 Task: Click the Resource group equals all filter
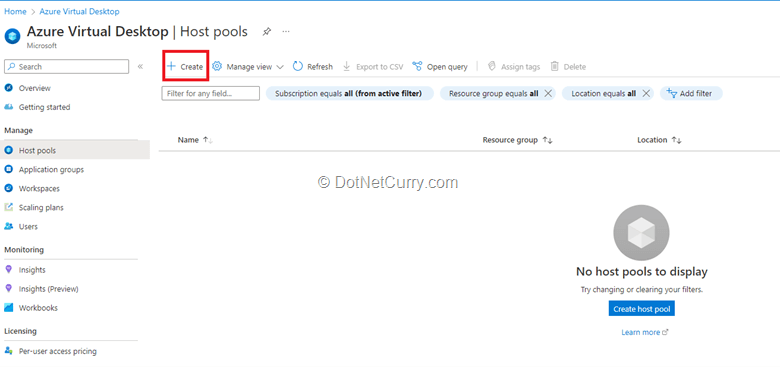[493, 93]
